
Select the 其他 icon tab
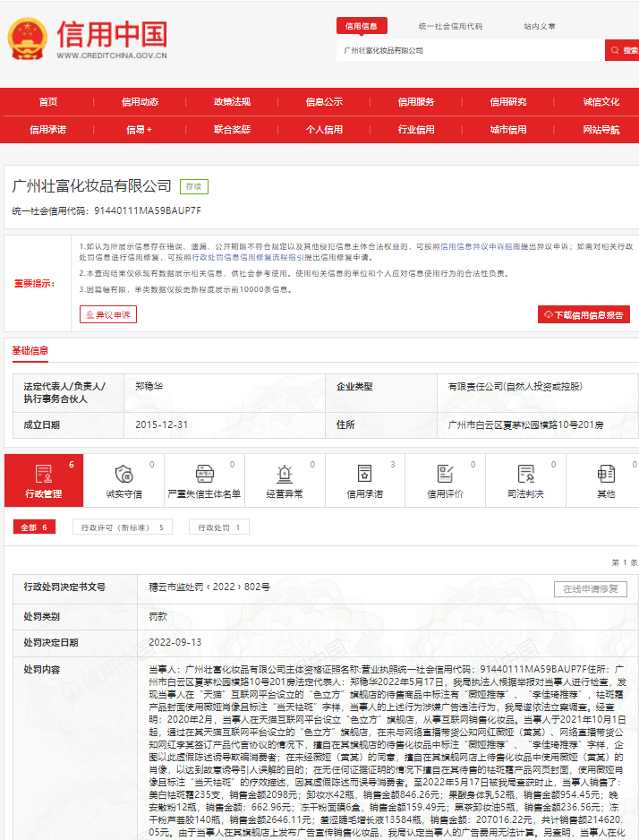(606, 481)
